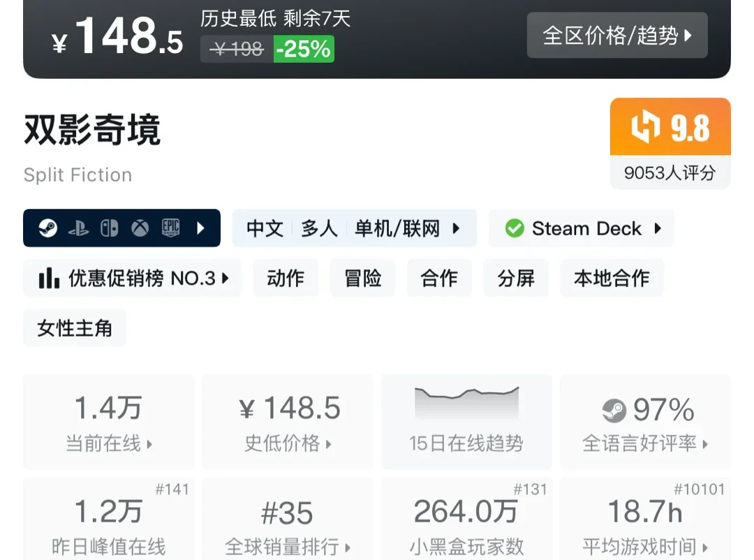Open 小黑盒玩家数 264.0万 stat

[x=466, y=519]
